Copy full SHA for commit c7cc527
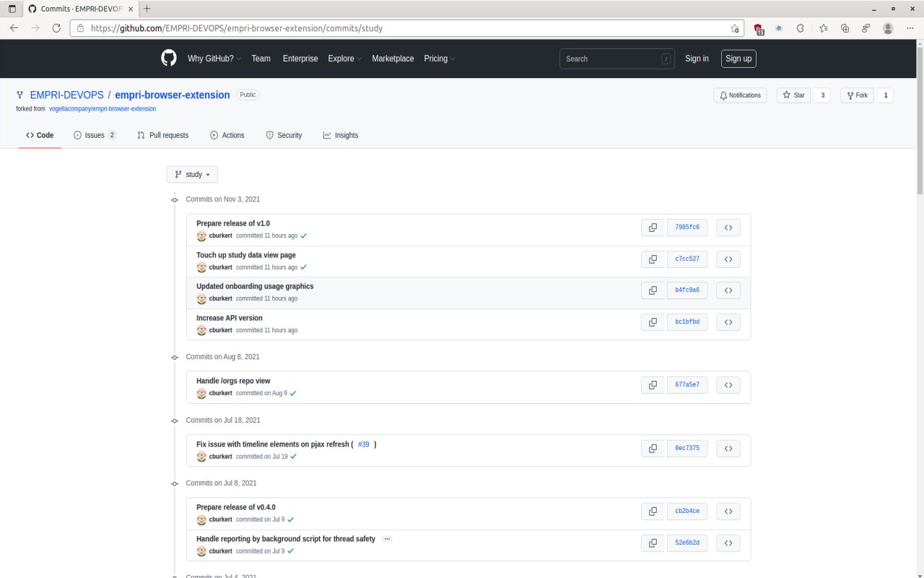This screenshot has width=924, height=578. pos(653,259)
